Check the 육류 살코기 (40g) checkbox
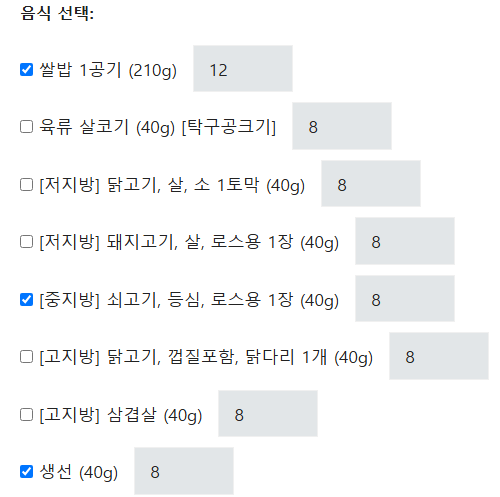Image resolution: width=500 pixels, height=497 pixels. pos(26,127)
